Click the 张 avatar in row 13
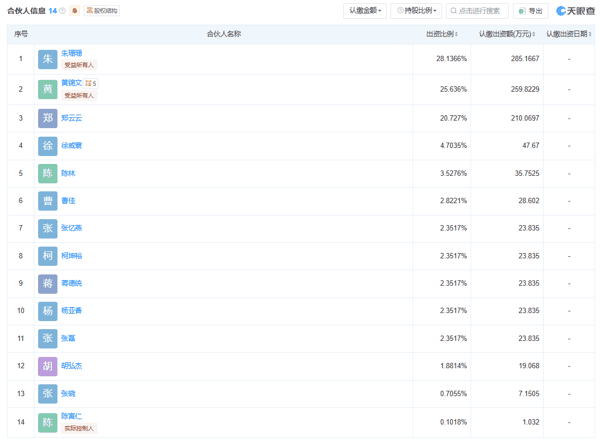This screenshot has height=439, width=600. [47, 394]
